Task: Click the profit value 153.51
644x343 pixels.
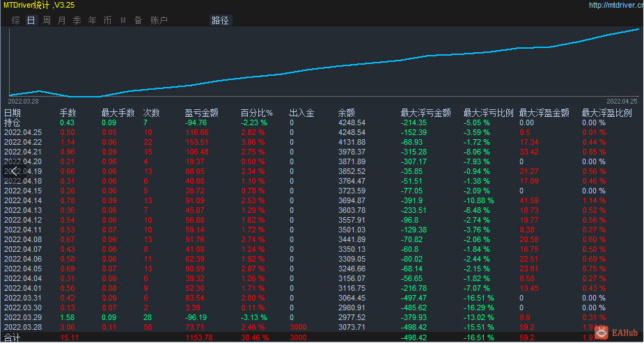Action: 197,143
